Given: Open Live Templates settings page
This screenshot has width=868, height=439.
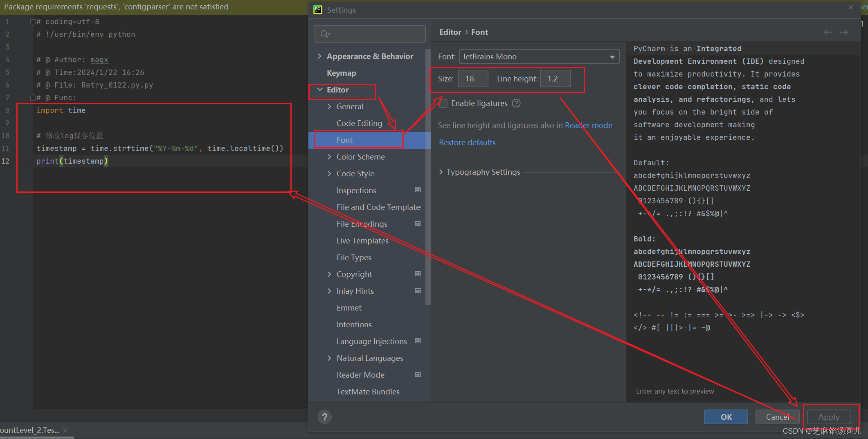Looking at the screenshot, I should pos(362,241).
